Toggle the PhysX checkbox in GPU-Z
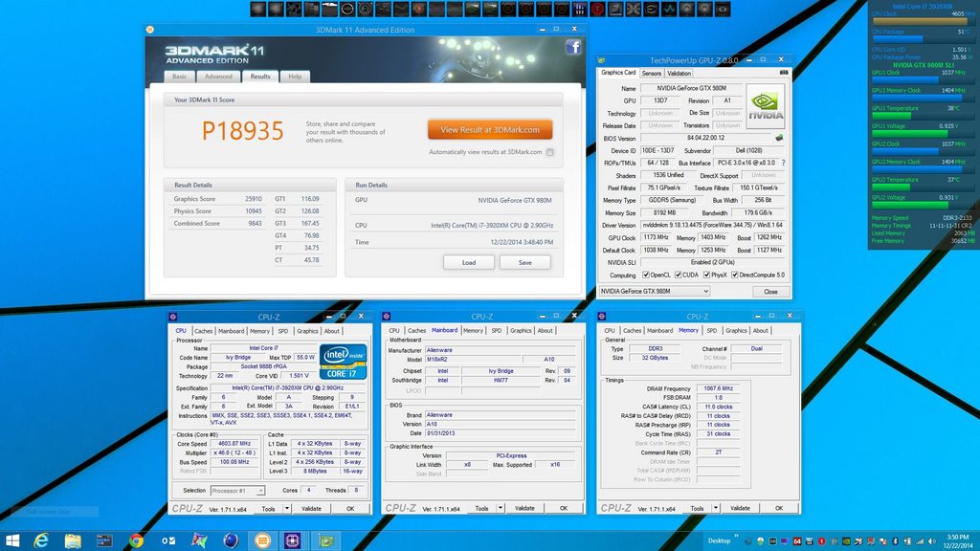Screen dimensions: 980x551 click(706, 275)
